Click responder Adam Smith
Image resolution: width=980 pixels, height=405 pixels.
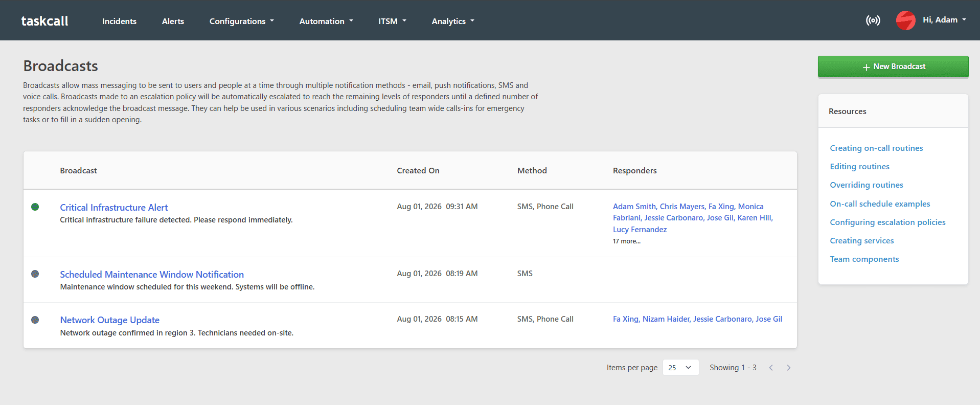[x=634, y=207]
